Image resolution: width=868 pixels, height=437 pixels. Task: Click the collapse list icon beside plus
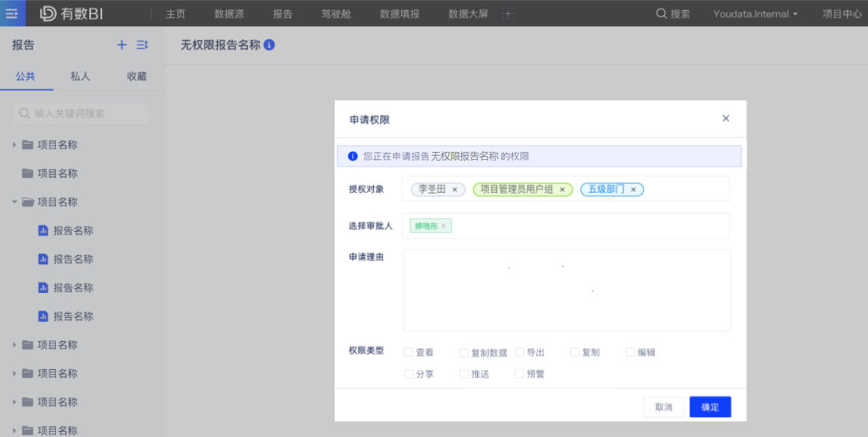pyautogui.click(x=143, y=45)
